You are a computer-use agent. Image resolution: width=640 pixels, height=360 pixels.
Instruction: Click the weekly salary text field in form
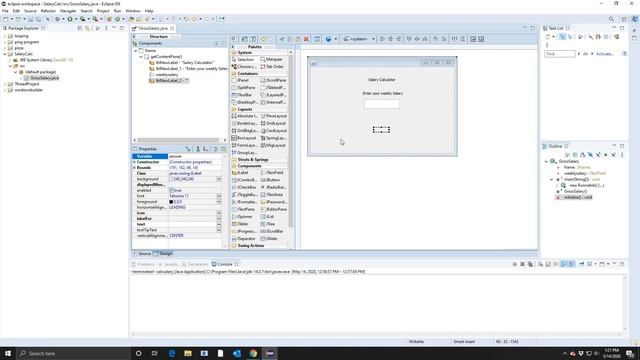tap(382, 104)
